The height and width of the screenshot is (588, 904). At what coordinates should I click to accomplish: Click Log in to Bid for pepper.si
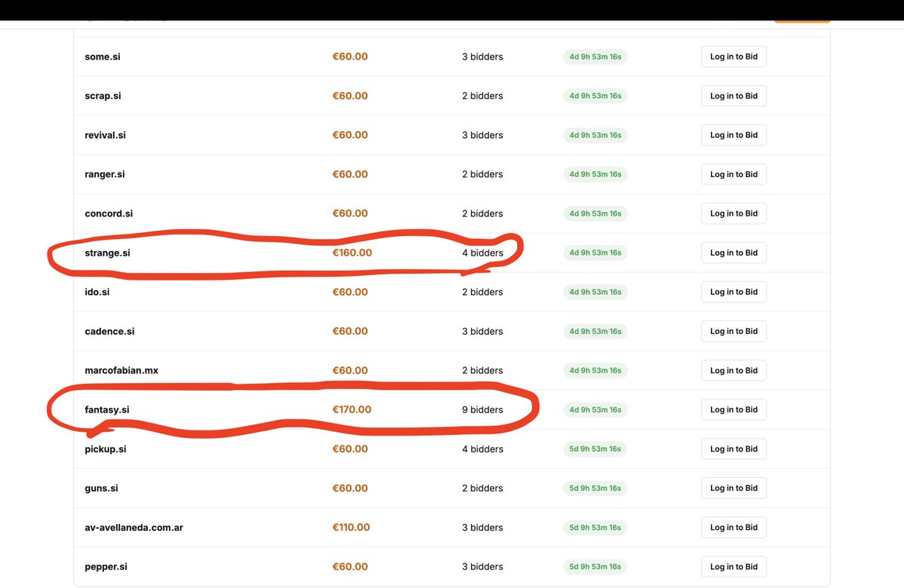734,566
